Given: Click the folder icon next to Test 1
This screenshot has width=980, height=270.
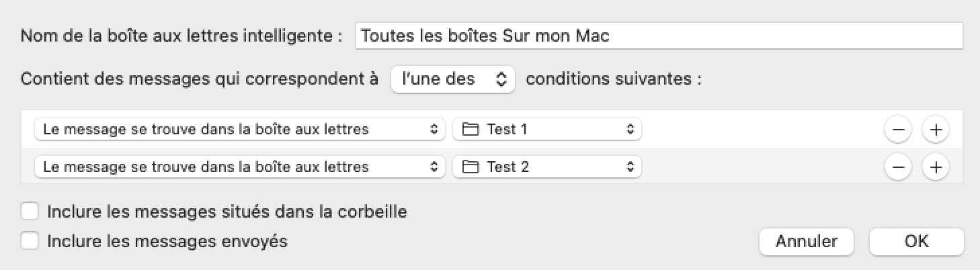Looking at the screenshot, I should [x=471, y=130].
